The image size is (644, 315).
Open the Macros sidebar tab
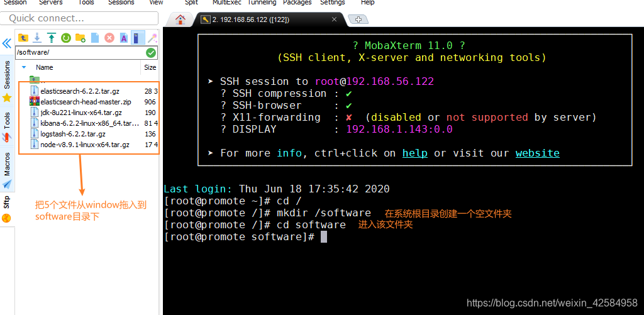[7, 169]
